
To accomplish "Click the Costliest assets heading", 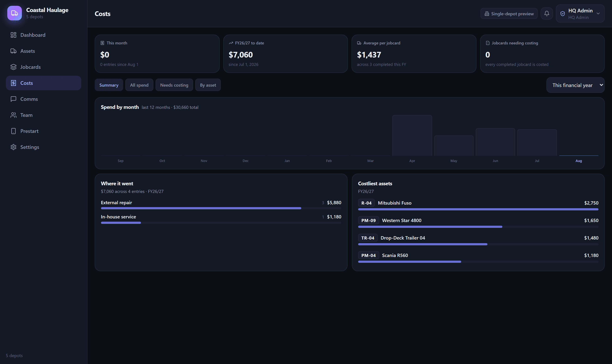I will tap(375, 184).
